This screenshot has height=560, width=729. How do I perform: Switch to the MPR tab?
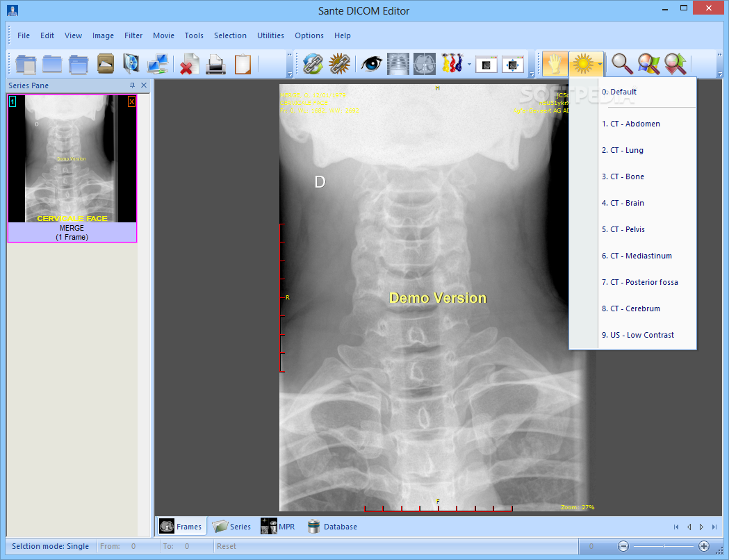pyautogui.click(x=278, y=527)
